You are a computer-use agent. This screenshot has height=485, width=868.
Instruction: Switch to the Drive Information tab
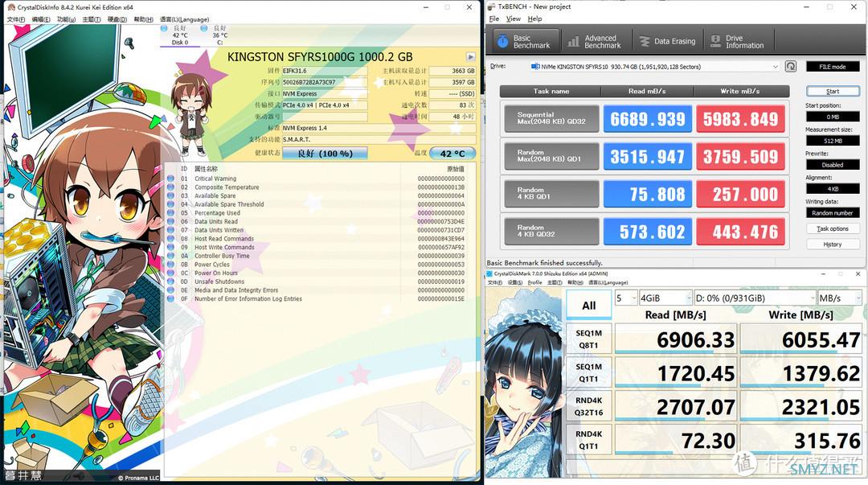(737, 42)
